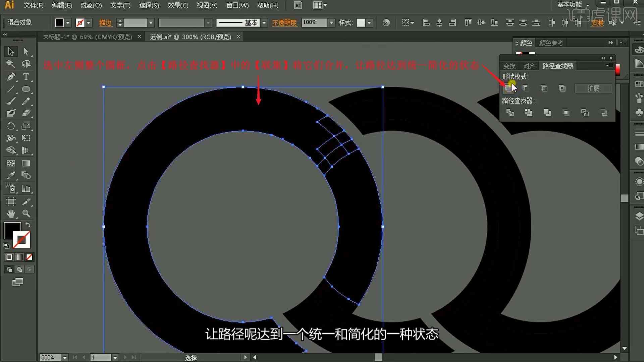Image resolution: width=644 pixels, height=362 pixels.
Task: Enable Draw Normal mode
Action: (x=9, y=269)
